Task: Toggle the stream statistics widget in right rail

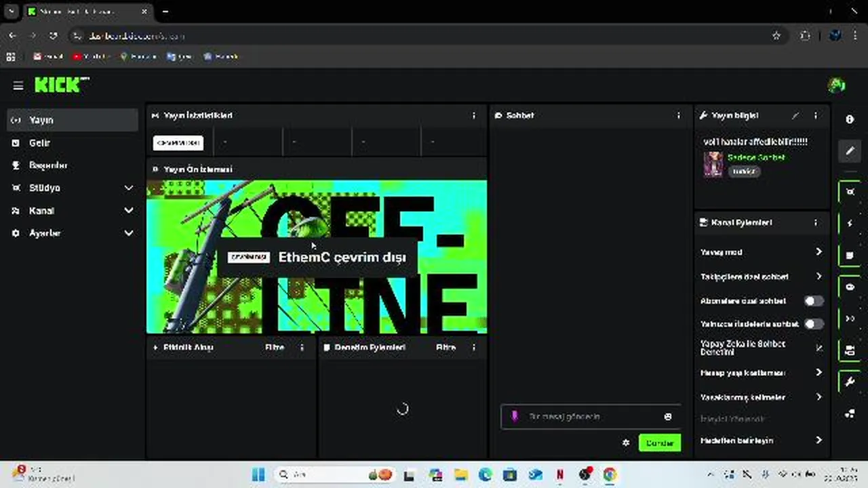Action: point(850,192)
